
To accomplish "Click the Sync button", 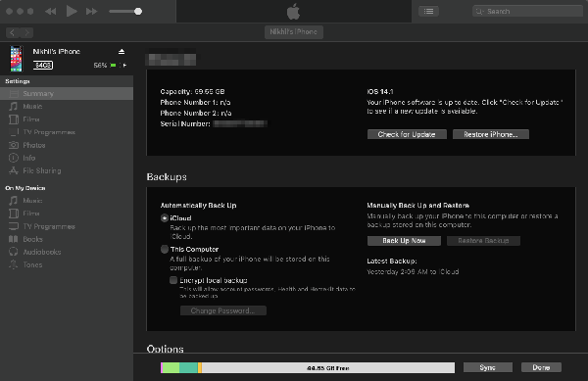I will coord(487,367).
